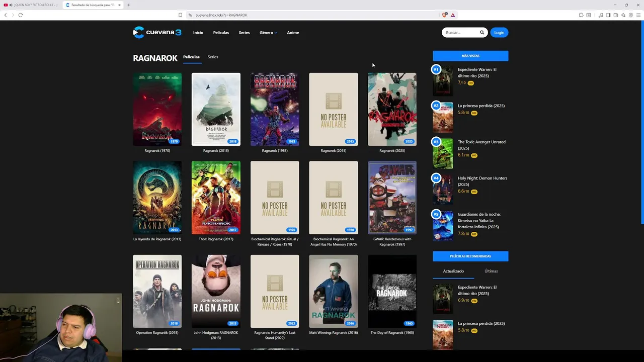Viewport: 644px width, 362px height.
Task: Open the Inicio menu item
Action: pos(198,33)
